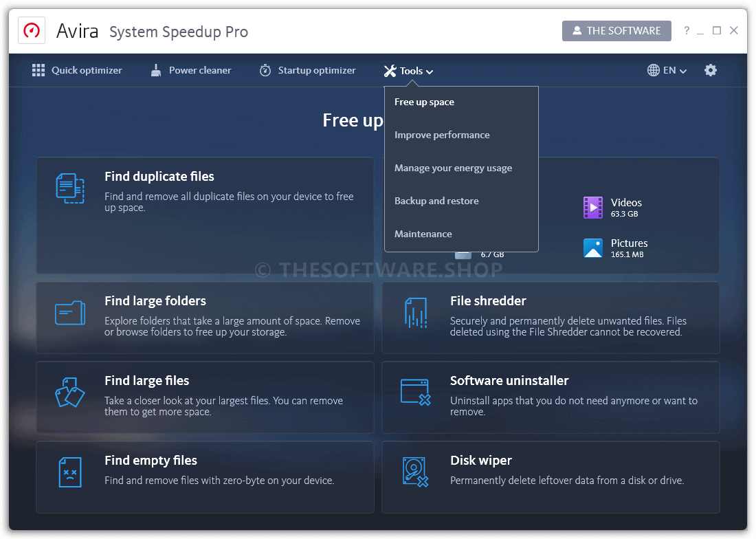Viewport: 756px width, 539px height.
Task: Click 'Find and remove files with zero-byte' description
Action: [219, 480]
